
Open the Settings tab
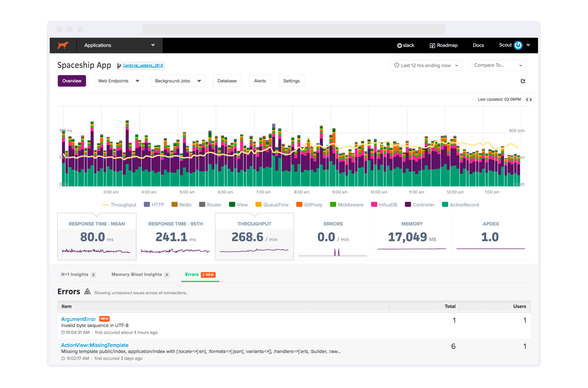tap(291, 81)
